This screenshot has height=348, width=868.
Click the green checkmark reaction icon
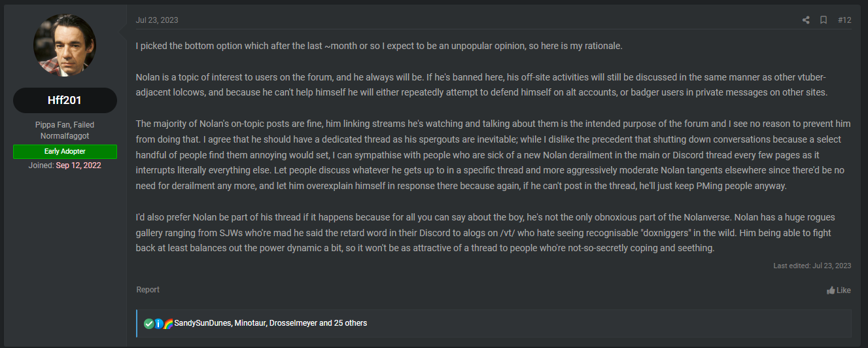click(149, 323)
